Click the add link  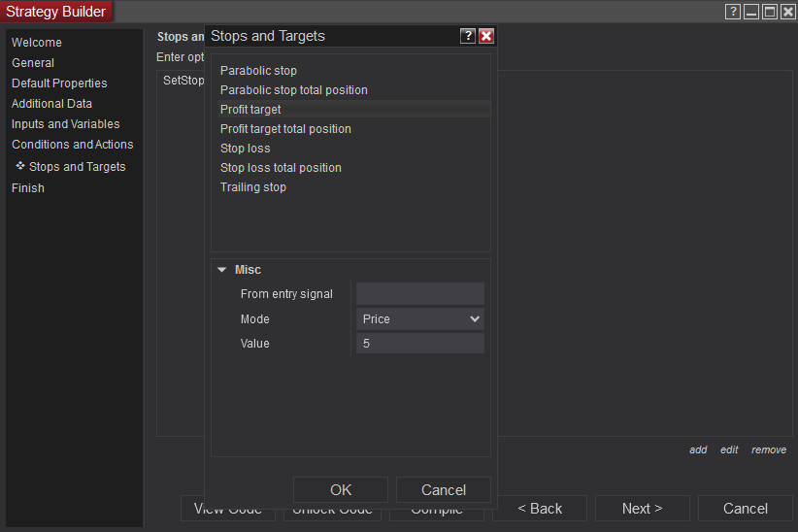[698, 449]
